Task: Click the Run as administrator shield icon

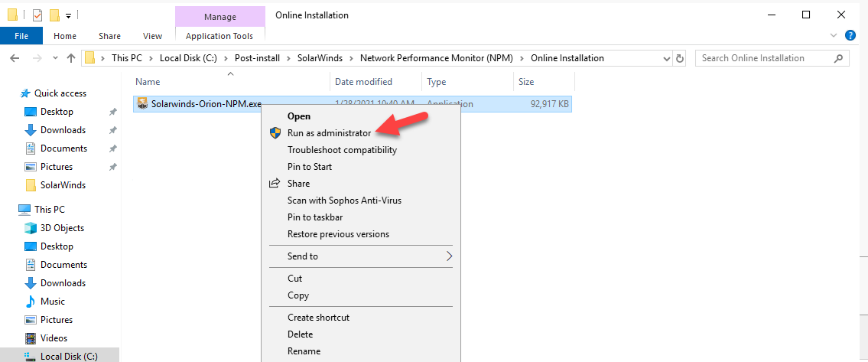Action: [x=275, y=133]
